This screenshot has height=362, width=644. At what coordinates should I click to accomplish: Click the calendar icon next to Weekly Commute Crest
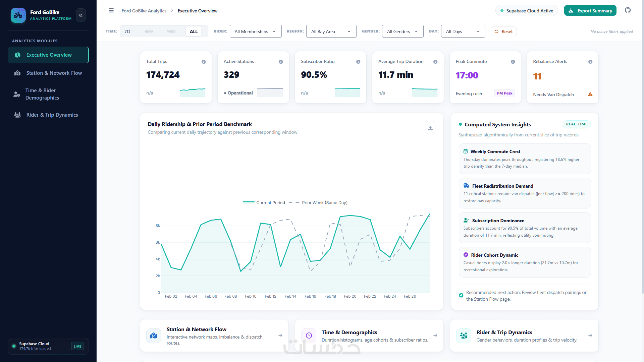466,152
